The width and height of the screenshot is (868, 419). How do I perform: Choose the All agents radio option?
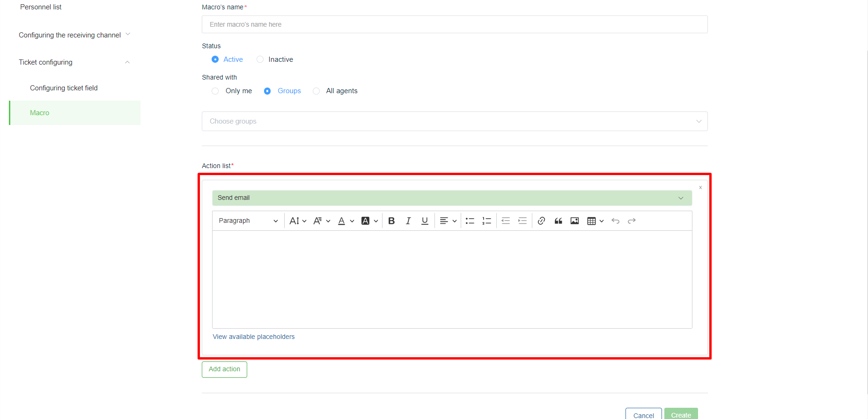point(316,91)
